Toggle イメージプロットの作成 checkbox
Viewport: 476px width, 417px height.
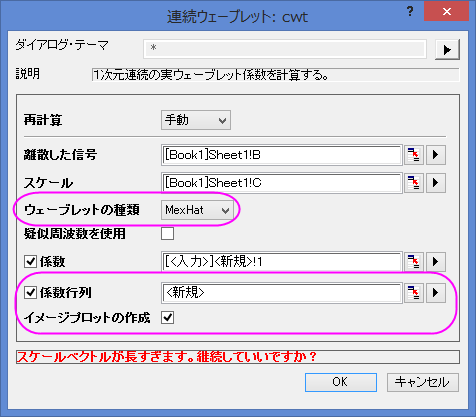[167, 317]
